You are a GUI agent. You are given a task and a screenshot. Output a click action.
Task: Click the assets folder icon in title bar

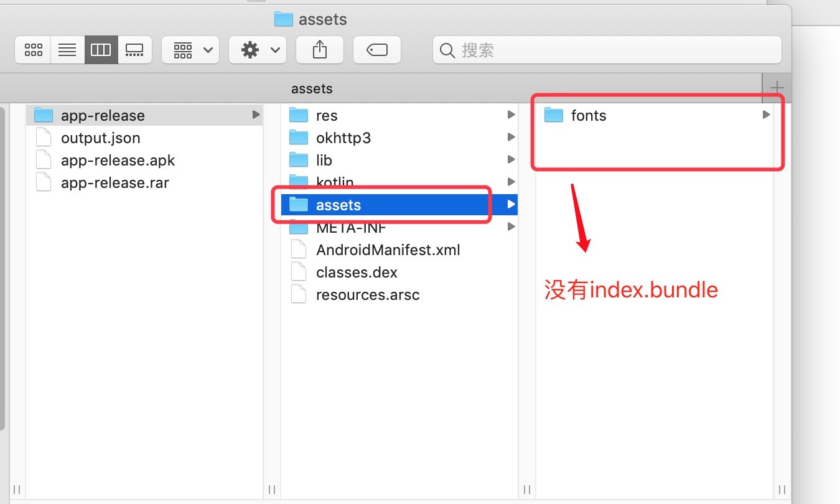pos(284,19)
